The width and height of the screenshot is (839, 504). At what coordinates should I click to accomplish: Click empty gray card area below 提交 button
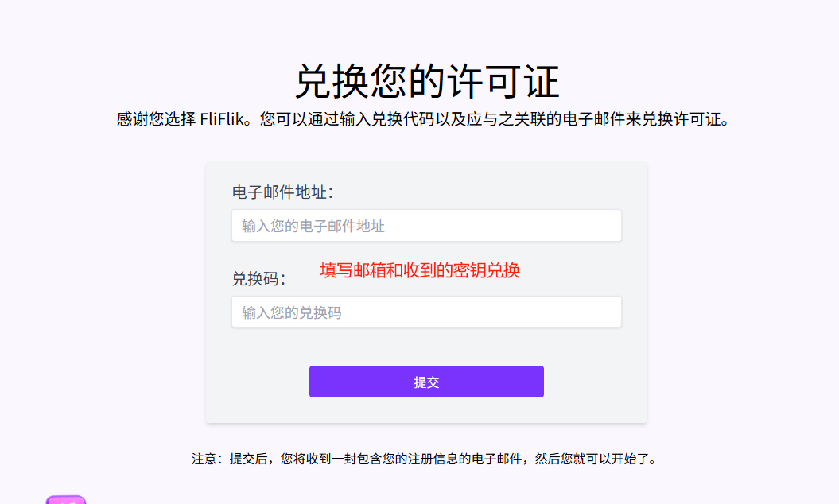point(426,410)
